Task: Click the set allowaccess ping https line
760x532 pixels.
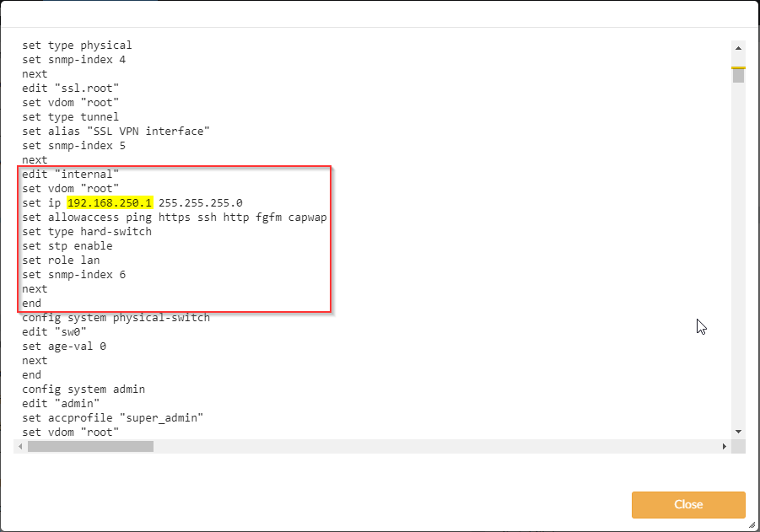Action: pyautogui.click(x=174, y=217)
